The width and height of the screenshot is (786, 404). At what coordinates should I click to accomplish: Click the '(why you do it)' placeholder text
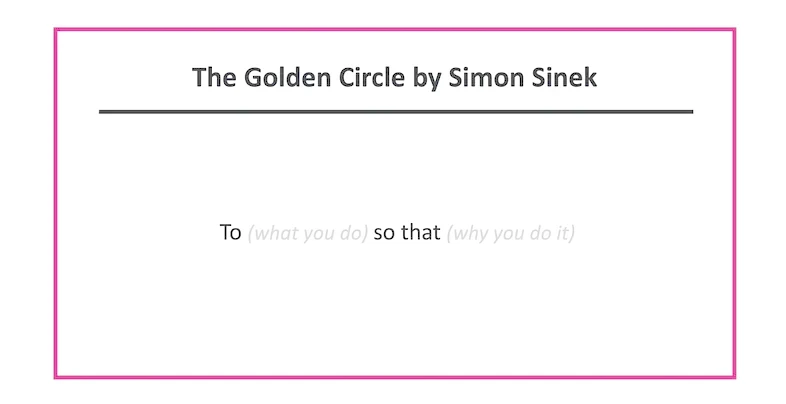pos(510,233)
